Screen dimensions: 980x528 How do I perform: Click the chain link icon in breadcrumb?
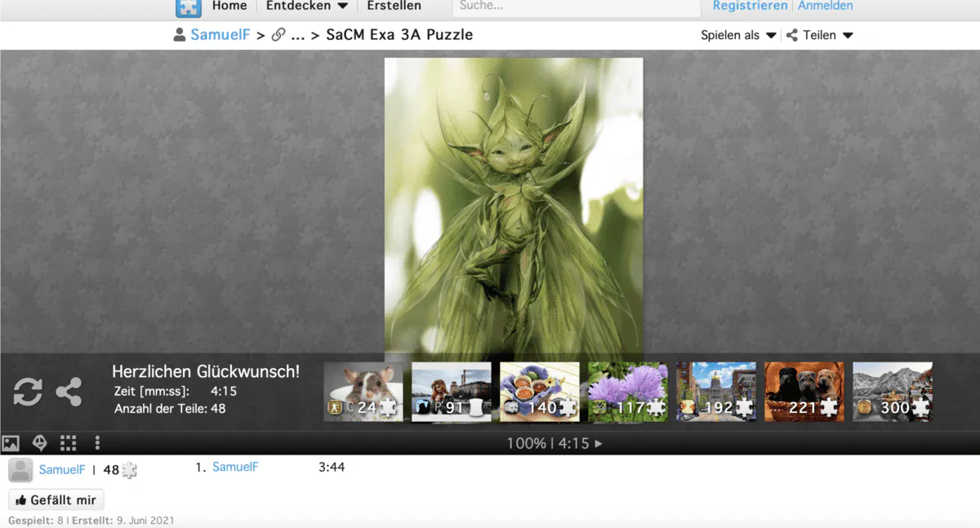278,35
